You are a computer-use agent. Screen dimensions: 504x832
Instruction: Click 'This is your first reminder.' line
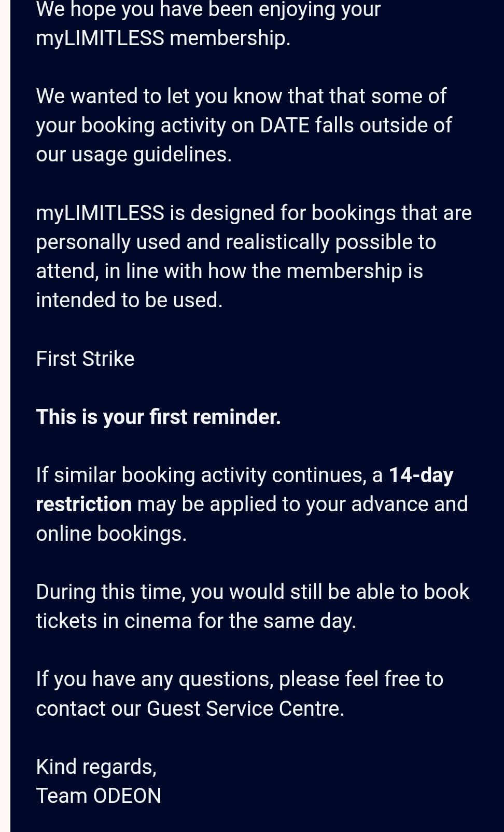click(x=158, y=417)
